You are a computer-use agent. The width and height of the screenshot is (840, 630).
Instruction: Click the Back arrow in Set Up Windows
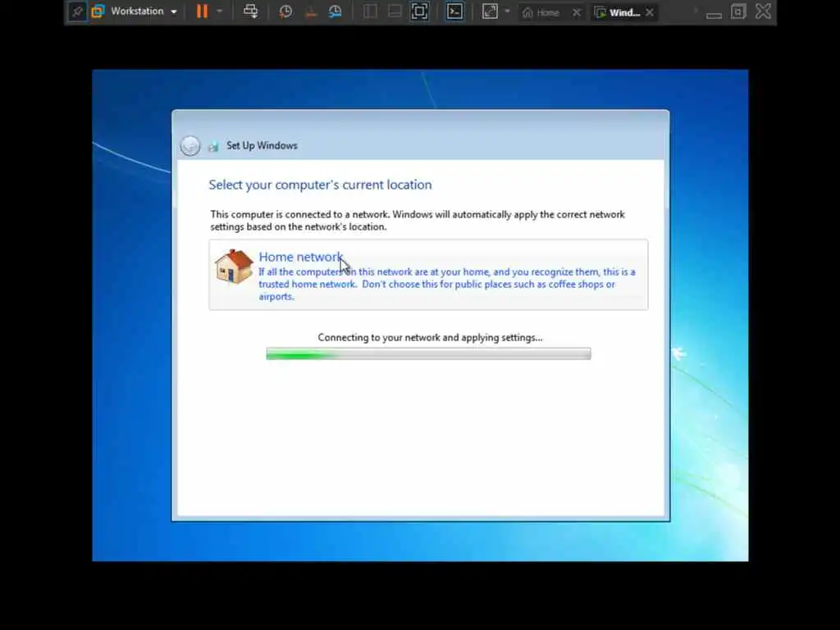point(190,146)
